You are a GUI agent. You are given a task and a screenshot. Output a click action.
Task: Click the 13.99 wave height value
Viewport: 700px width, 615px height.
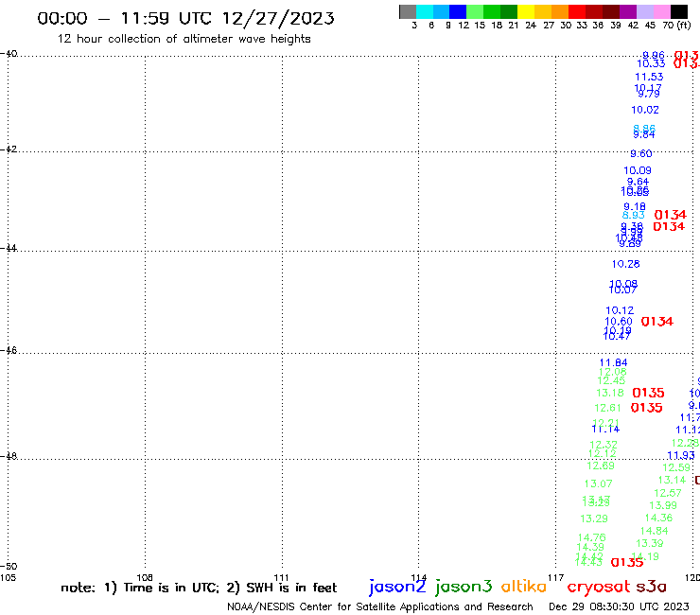(x=663, y=505)
